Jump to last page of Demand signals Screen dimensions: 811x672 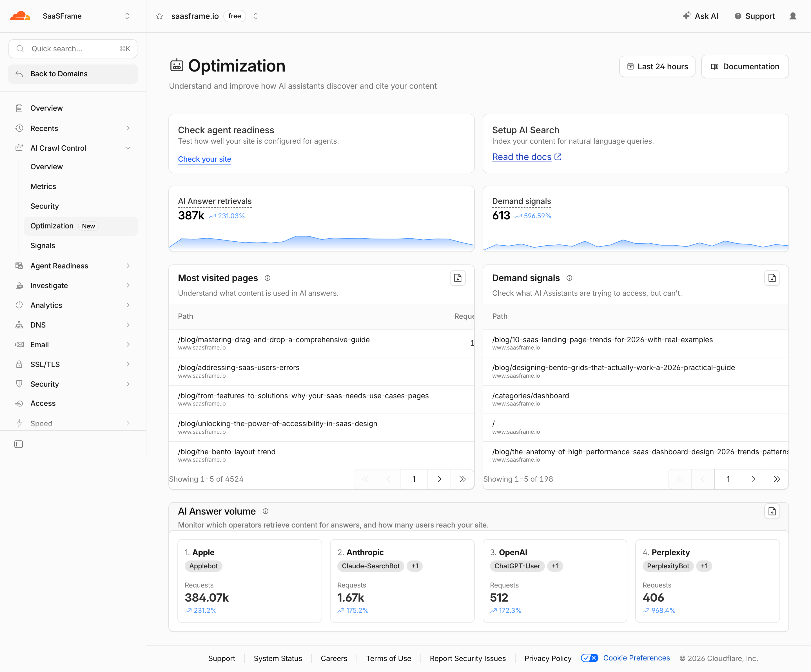click(777, 479)
